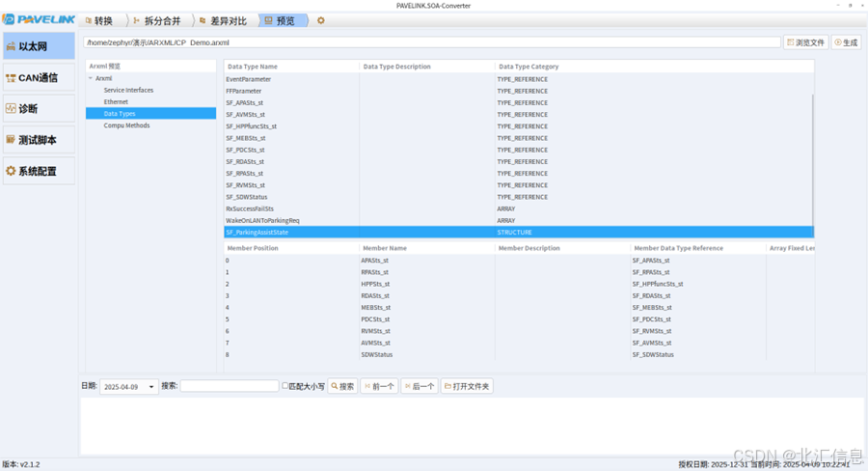Click the PAVELINK logo
The image size is (868, 471).
pyautogui.click(x=39, y=19)
